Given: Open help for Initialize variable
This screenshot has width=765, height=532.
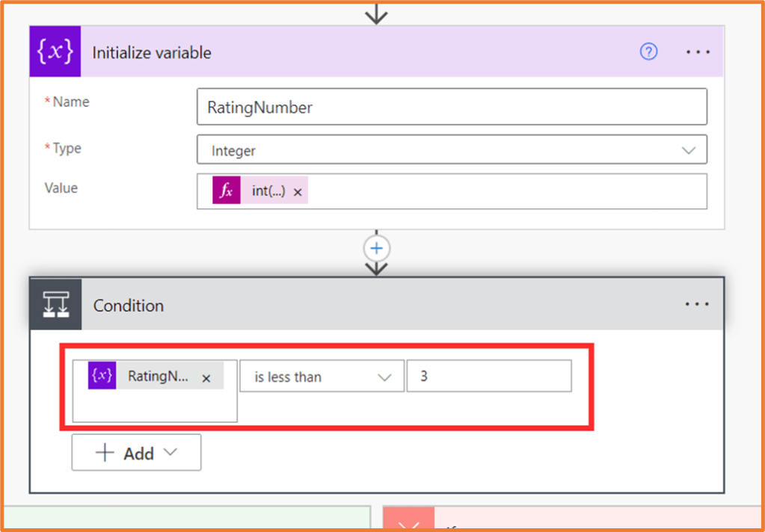Looking at the screenshot, I should pyautogui.click(x=648, y=52).
